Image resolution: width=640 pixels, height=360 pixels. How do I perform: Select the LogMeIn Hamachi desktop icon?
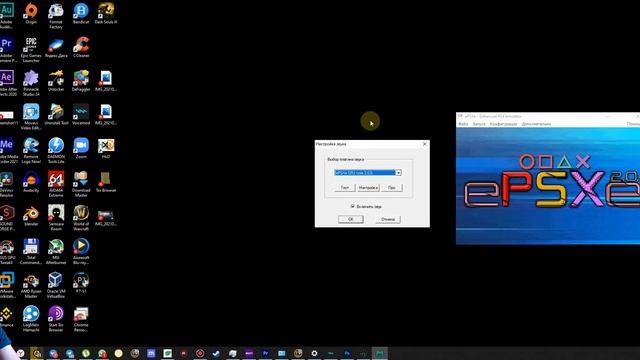31,319
